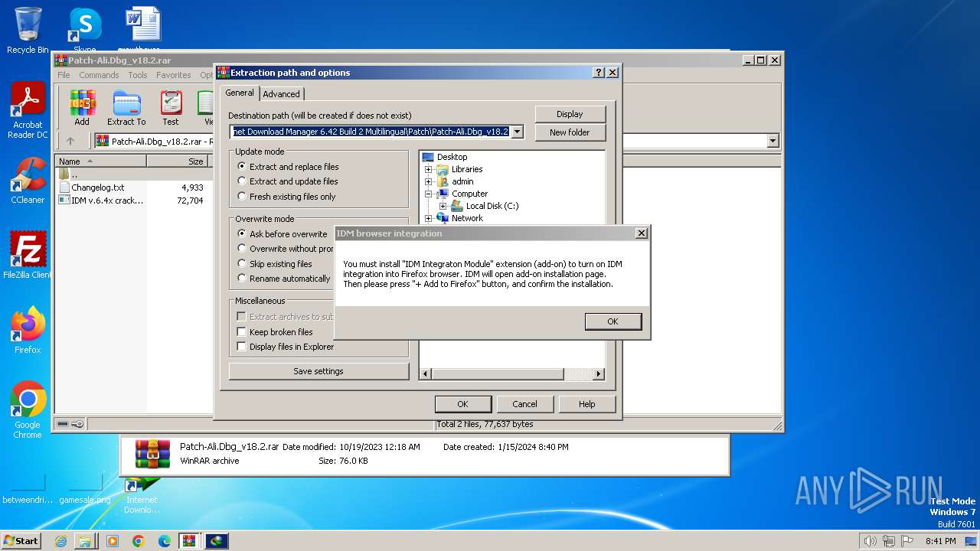This screenshot has height=551, width=980.
Task: Switch to the General tab
Action: point(239,93)
